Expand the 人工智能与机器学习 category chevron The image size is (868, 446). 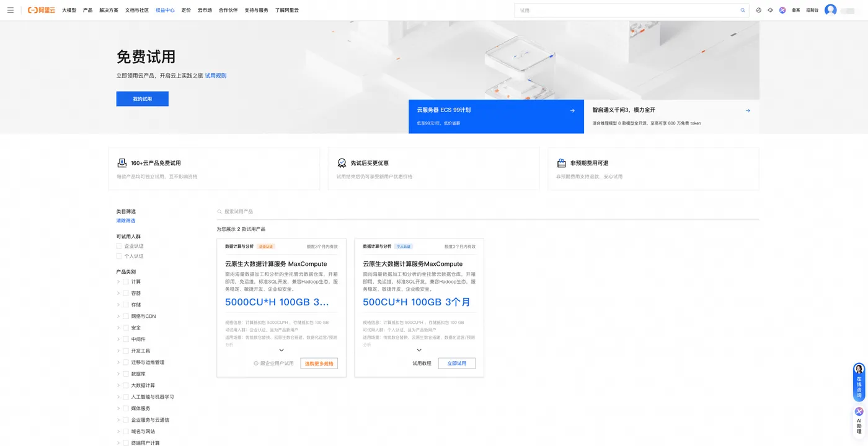[x=118, y=397]
